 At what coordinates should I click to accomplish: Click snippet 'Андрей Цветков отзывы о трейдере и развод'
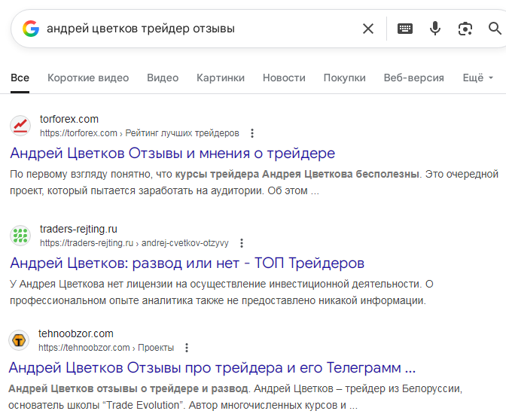point(128,388)
